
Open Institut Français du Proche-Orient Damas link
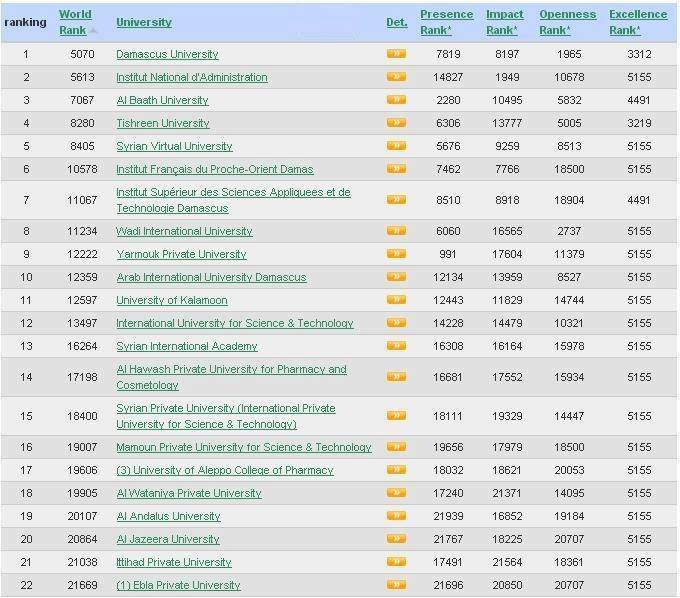coord(215,169)
